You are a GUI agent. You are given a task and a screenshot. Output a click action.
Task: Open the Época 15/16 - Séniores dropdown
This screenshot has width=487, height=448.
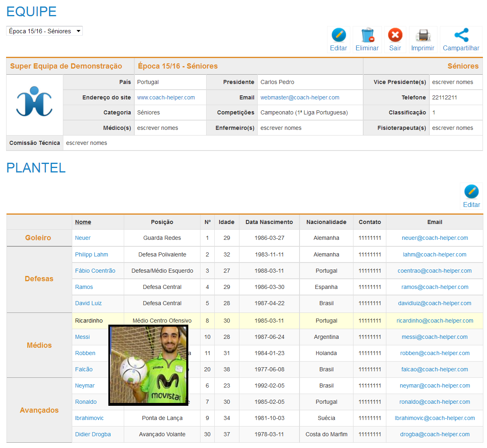tap(44, 31)
